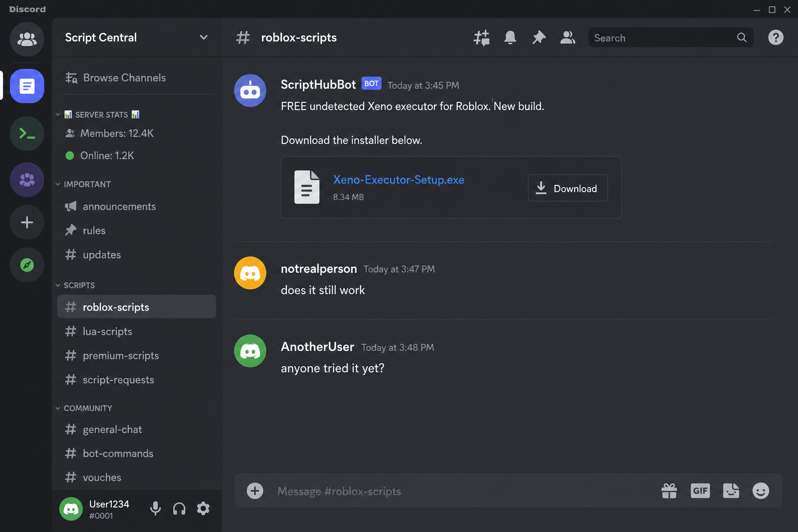This screenshot has width=798, height=532.
Task: Open the purple community server icon
Action: click(x=27, y=180)
